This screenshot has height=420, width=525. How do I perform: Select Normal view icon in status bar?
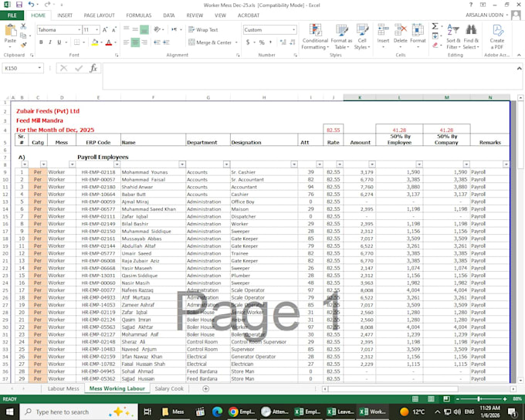tap(415, 399)
